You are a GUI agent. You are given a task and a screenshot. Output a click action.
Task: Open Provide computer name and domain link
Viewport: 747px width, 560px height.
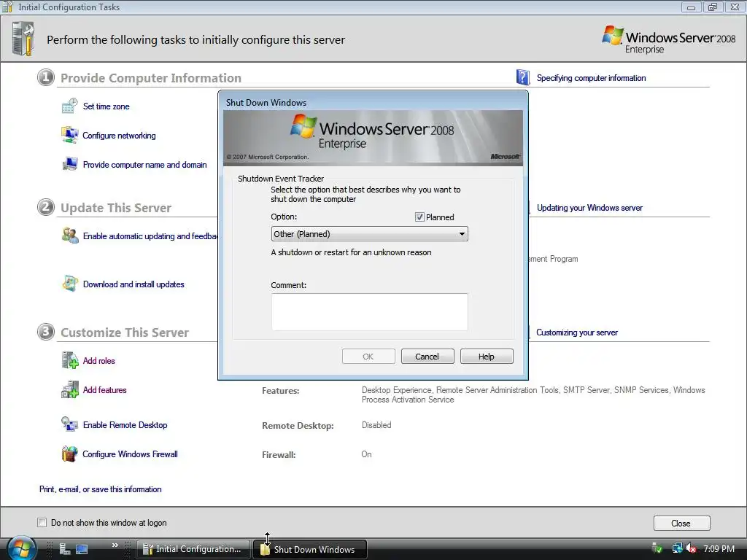(x=145, y=164)
